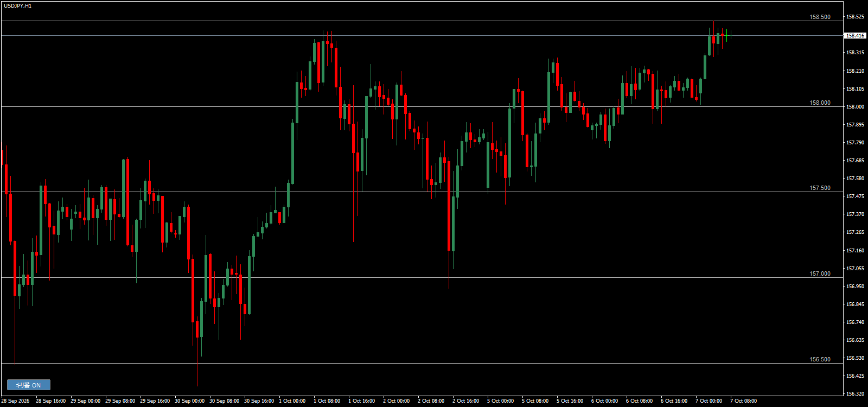Click 158.525 on the price scale
This screenshot has height=407, width=868.
[855, 17]
